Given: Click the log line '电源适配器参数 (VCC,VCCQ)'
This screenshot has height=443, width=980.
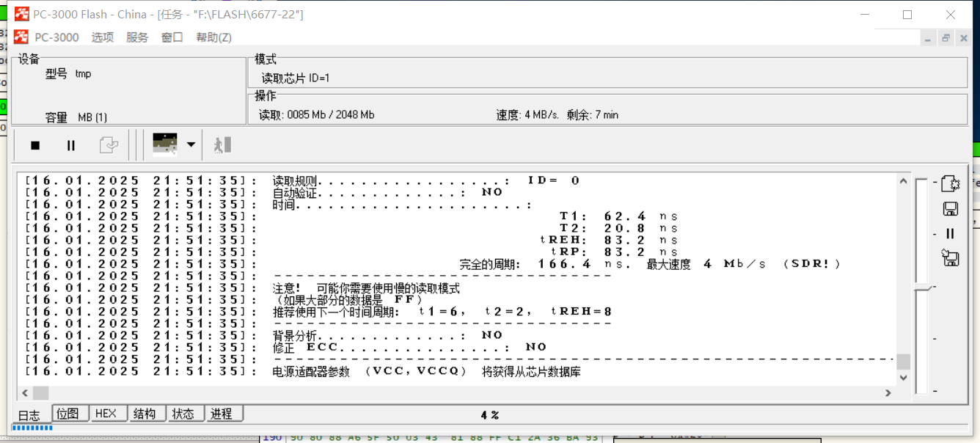Looking at the screenshot, I should (426, 372).
